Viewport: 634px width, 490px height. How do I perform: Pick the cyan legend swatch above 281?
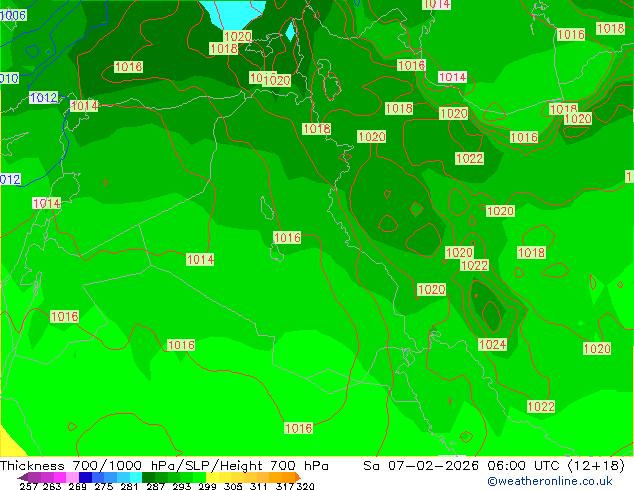click(x=136, y=477)
